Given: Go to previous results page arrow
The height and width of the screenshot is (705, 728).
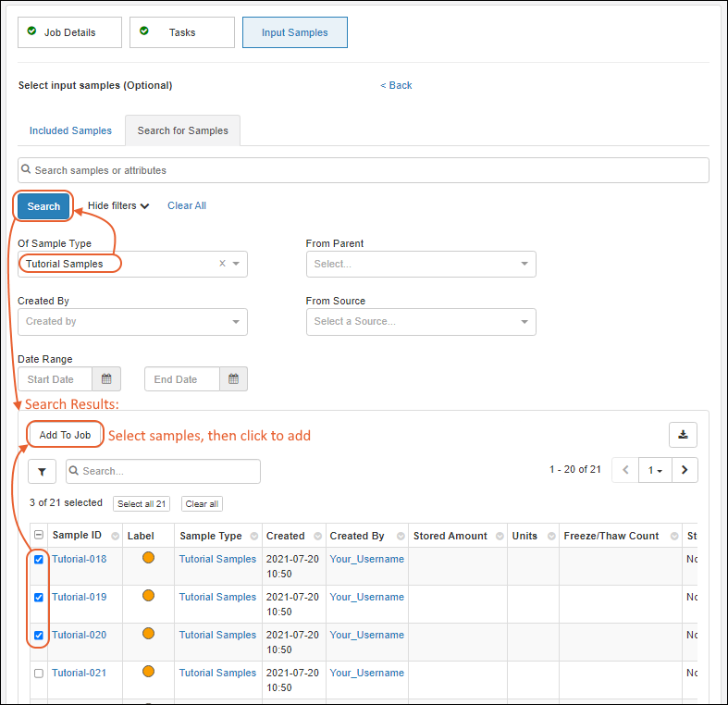Looking at the screenshot, I should click(625, 470).
